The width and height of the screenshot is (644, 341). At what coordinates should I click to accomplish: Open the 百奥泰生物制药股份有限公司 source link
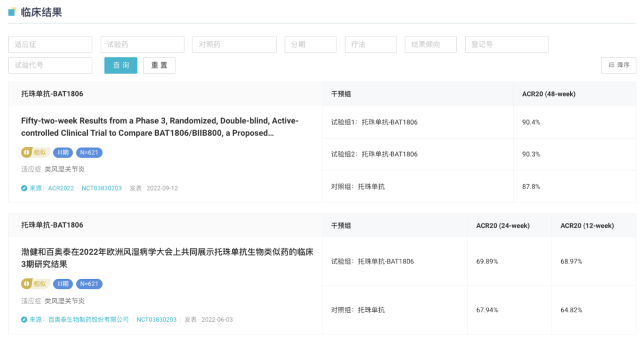[x=88, y=320]
